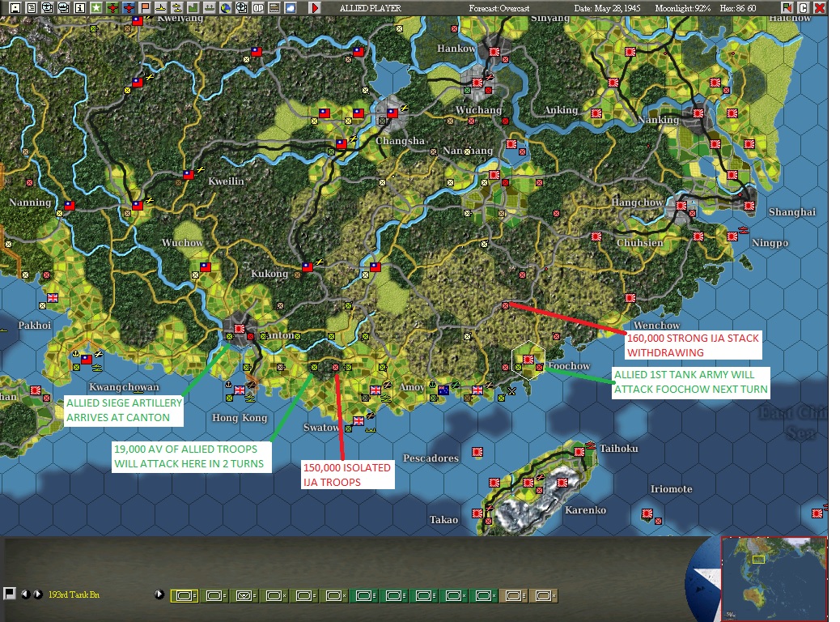The height and width of the screenshot is (622, 840).
Task: Select the Chinese flag unit at Kwangchowan
Action: pyautogui.click(x=87, y=359)
